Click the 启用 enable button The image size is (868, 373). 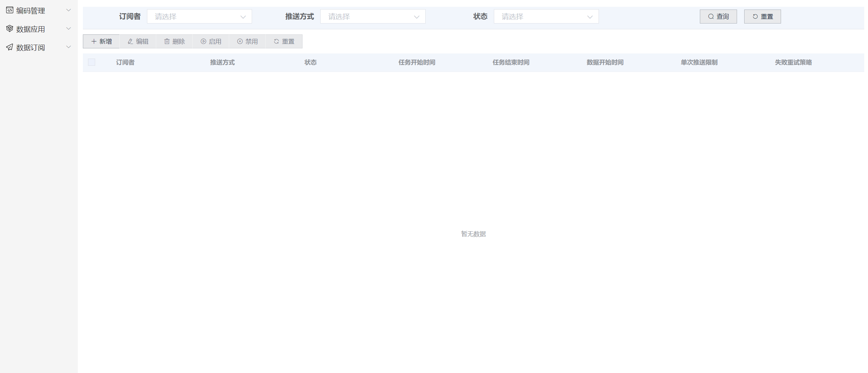(211, 42)
